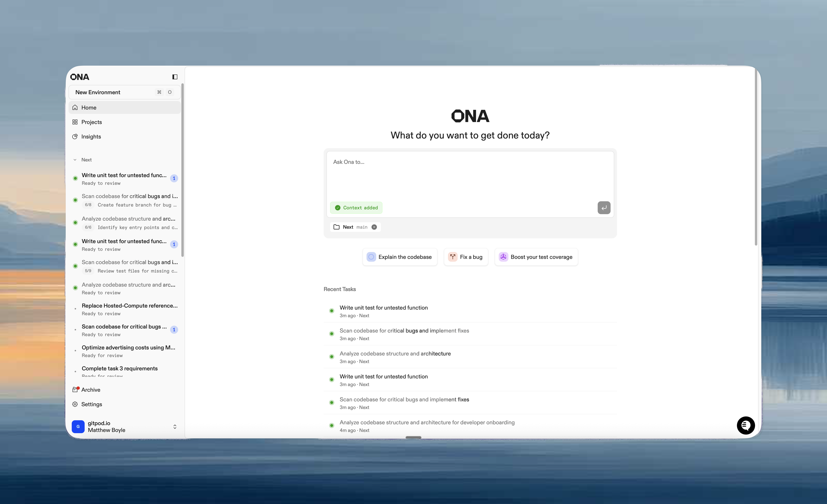Open gitpod.io account switcher dropdown
Image resolution: width=827 pixels, height=504 pixels.
tap(175, 427)
